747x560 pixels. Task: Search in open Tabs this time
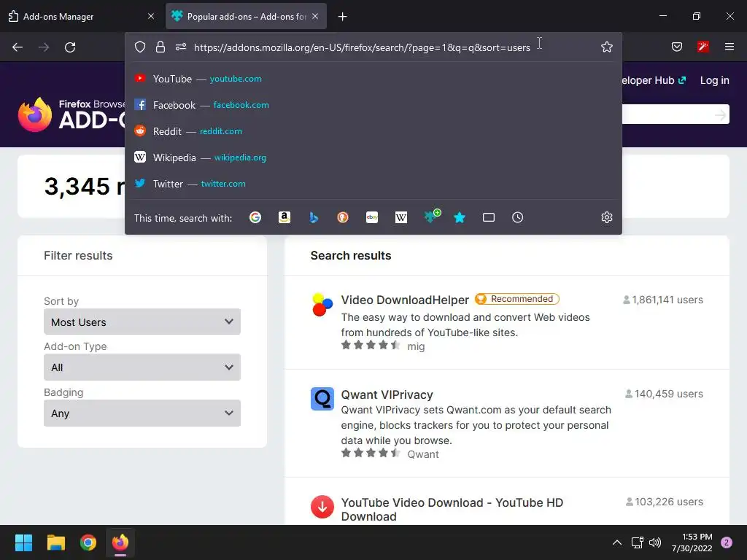[x=488, y=217]
